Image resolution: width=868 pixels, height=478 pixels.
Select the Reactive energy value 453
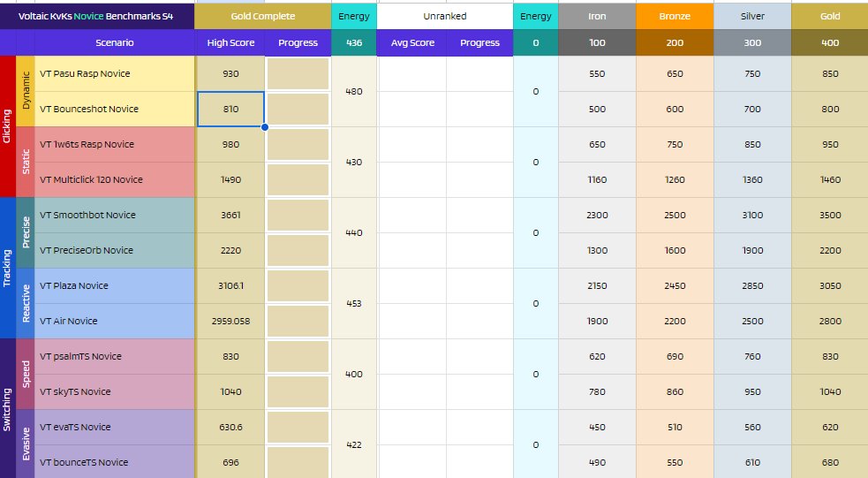pos(354,304)
